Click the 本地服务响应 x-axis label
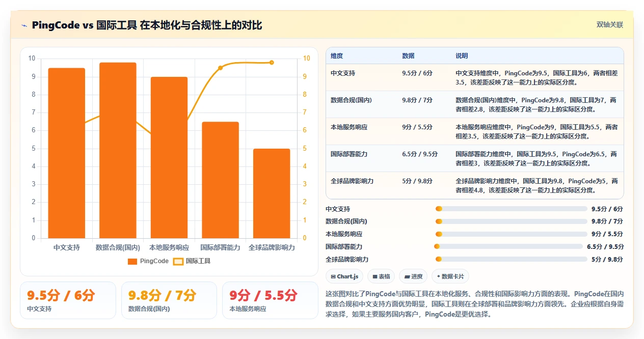Screen dimensions: 644x339 click(169, 248)
